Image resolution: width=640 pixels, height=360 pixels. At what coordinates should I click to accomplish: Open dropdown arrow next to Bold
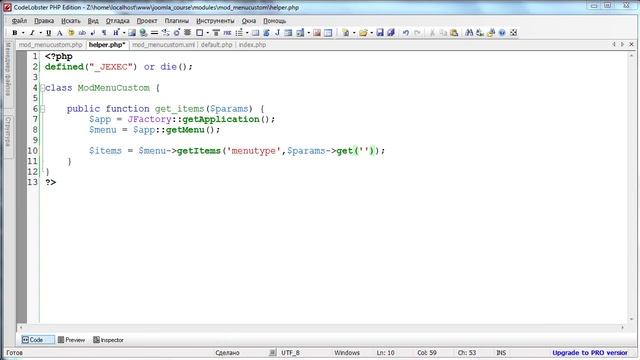pos(23,33)
